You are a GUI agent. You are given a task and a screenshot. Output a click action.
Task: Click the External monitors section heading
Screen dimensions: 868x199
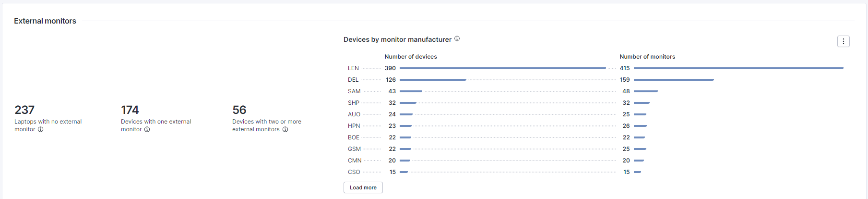click(45, 21)
